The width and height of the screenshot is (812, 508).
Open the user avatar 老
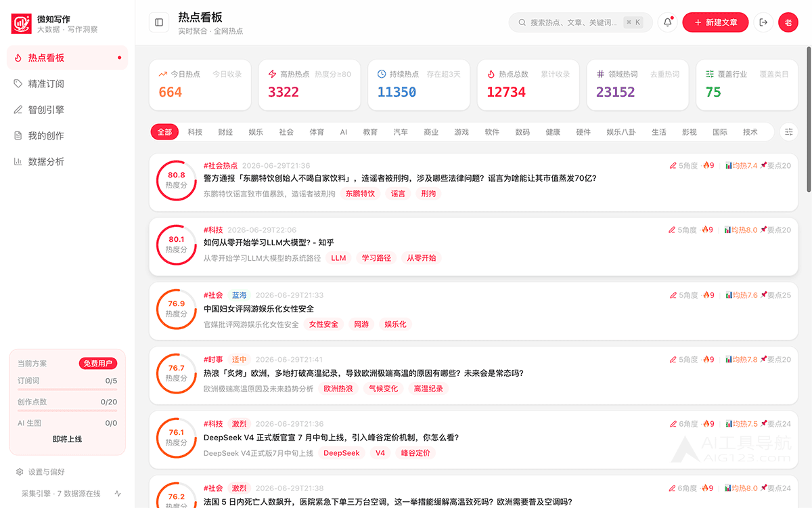[788, 22]
